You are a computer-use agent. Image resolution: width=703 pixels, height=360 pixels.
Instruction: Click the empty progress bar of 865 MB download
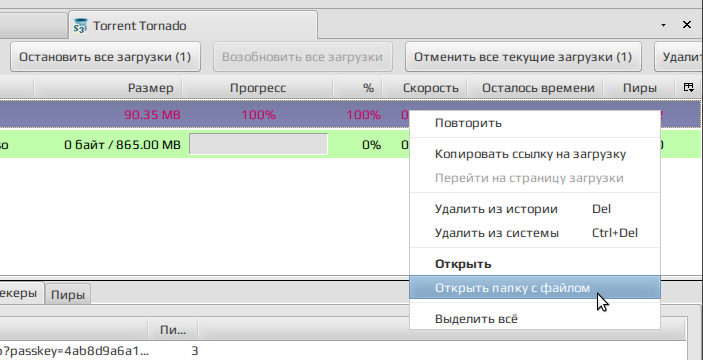coord(258,144)
